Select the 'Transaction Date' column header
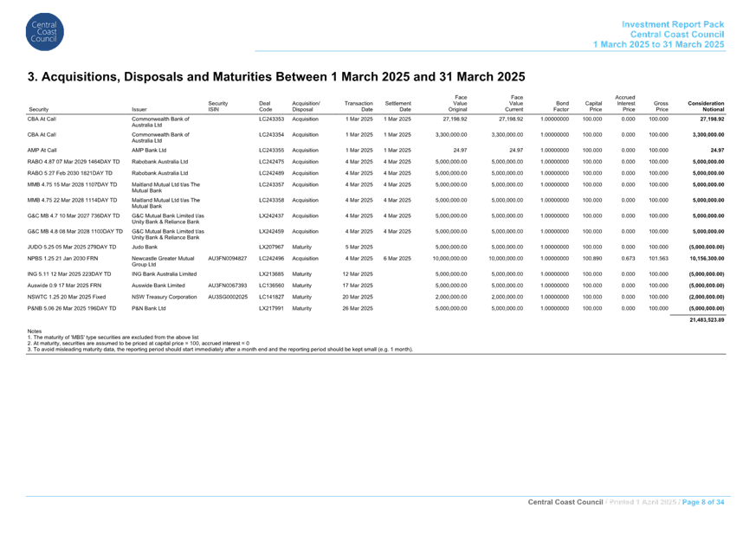The image size is (756, 534). (359, 106)
